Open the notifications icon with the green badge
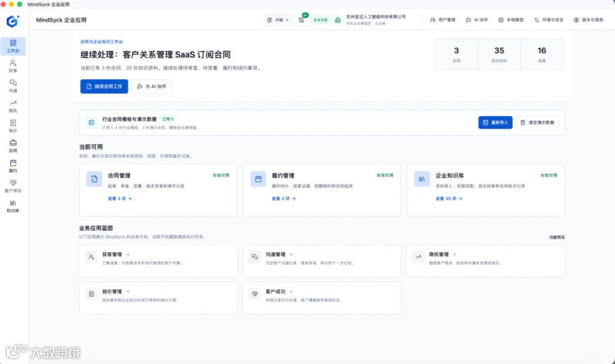The height and width of the screenshot is (364, 615). pyautogui.click(x=301, y=20)
